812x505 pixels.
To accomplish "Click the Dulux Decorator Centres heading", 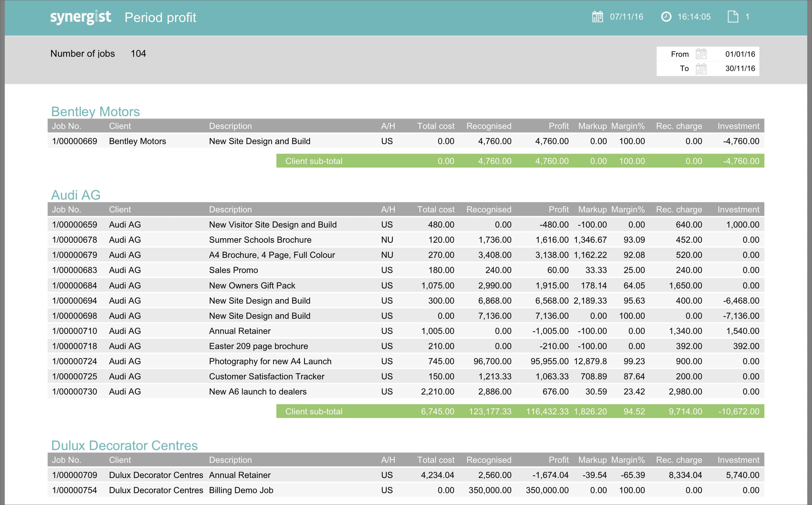I will click(x=124, y=446).
